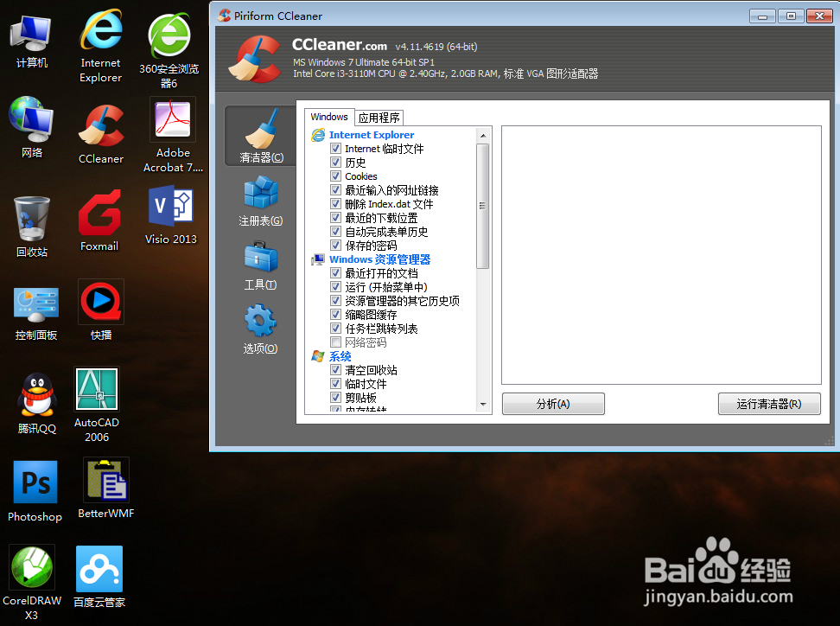
Task: Toggle 最近的下载位置 checkbox
Action: (x=336, y=218)
